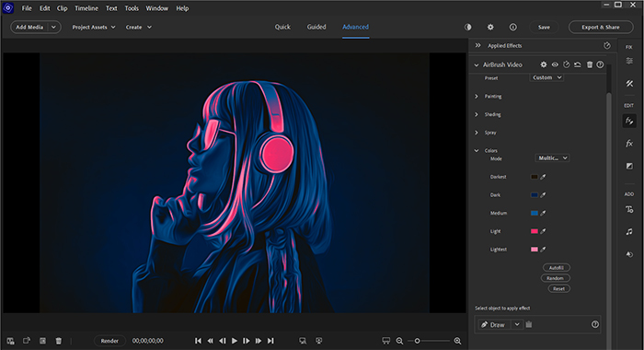Go to previous edit point

point(199,341)
